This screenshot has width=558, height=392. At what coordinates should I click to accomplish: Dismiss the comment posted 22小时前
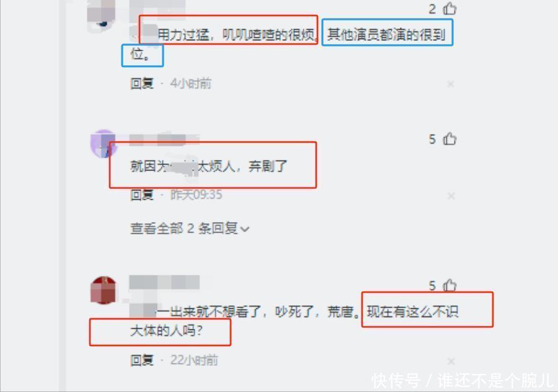[451, 362]
